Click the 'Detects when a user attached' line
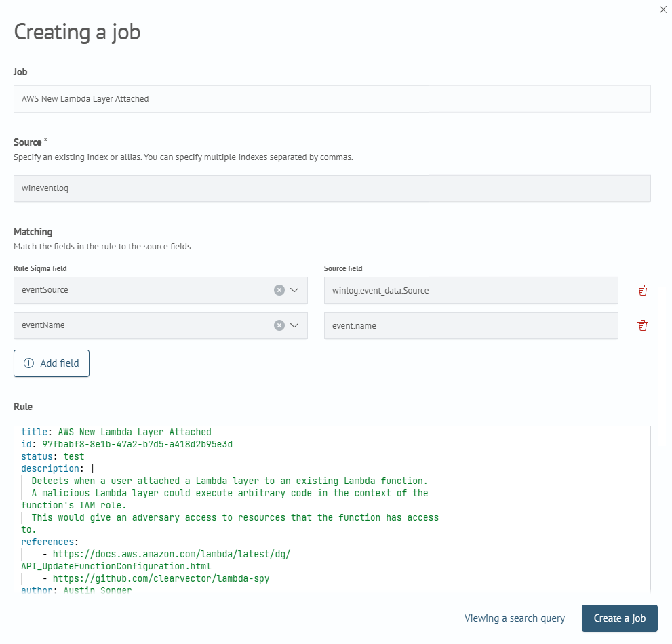The height and width of the screenshot is (644, 672). [229, 481]
